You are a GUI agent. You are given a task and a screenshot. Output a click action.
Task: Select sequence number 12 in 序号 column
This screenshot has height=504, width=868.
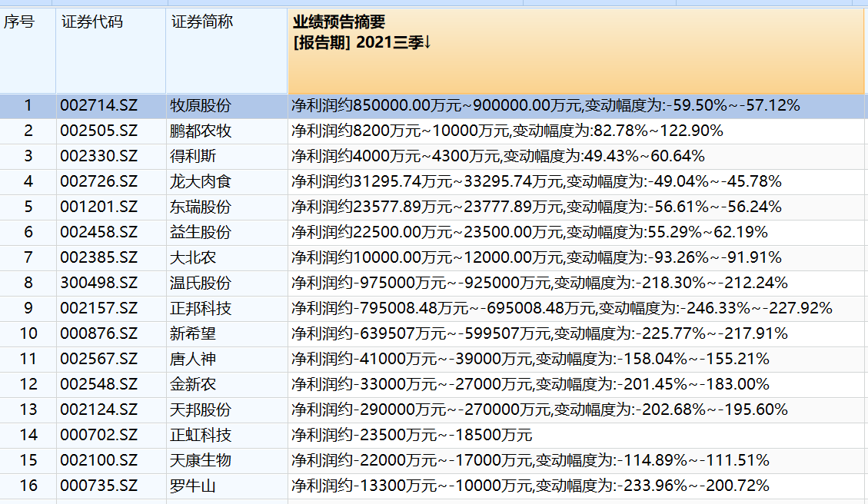[x=28, y=384]
